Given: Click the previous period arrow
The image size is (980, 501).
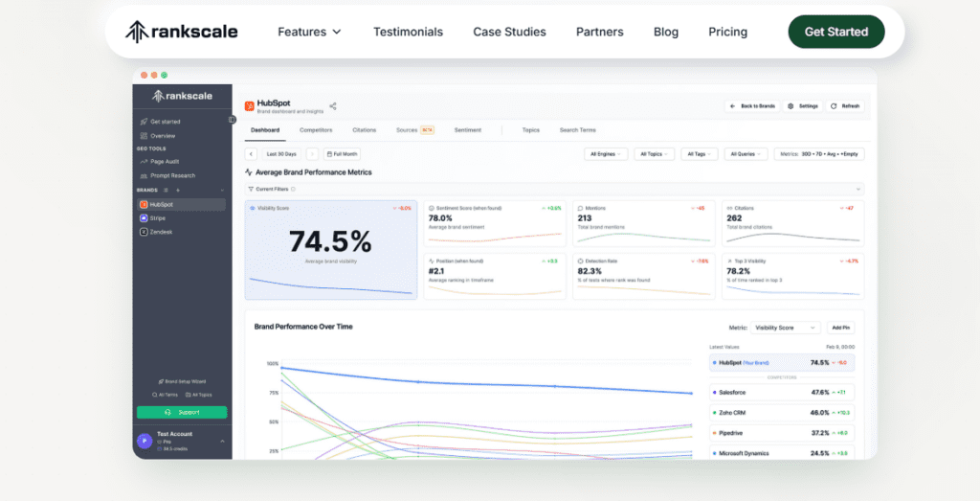Looking at the screenshot, I should point(251,154).
